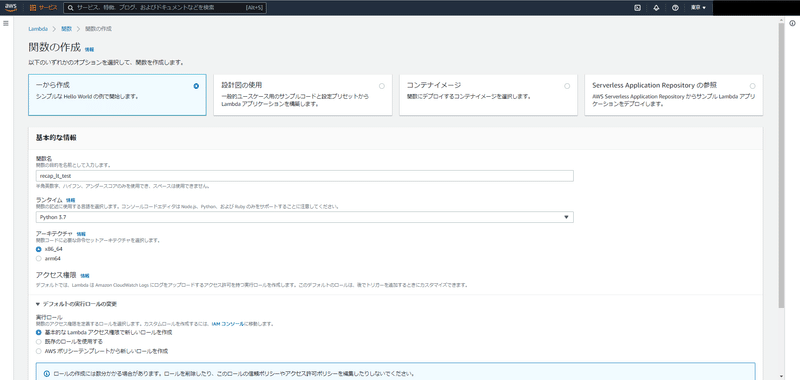The width and height of the screenshot is (800, 380).
Task: Open the help question mark icon
Action: coord(675,8)
